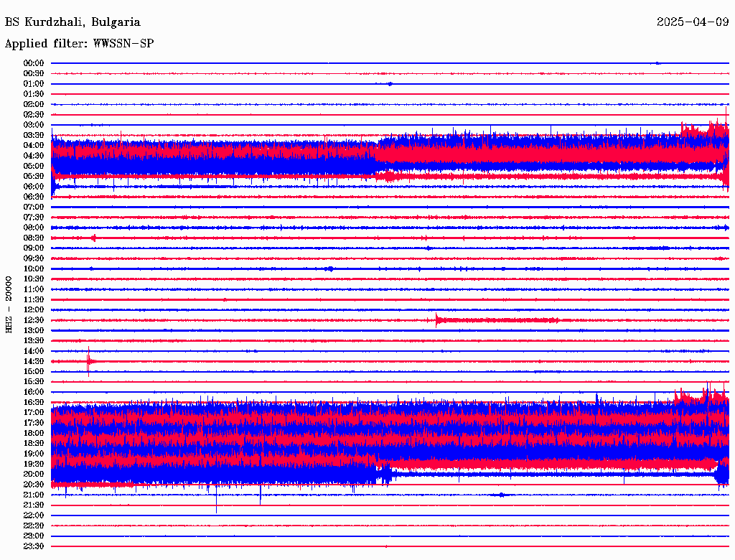Select the 17:00 time label
The width and height of the screenshot is (735, 560).
(34, 412)
